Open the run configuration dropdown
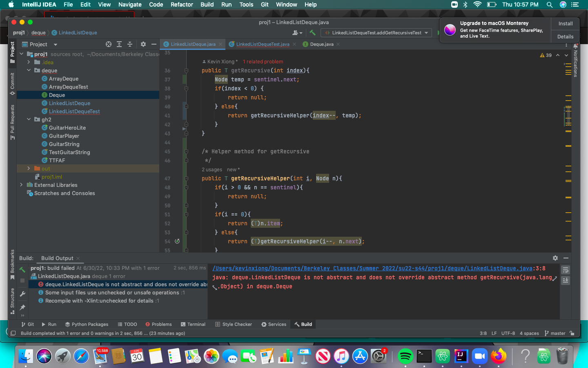 (376, 33)
